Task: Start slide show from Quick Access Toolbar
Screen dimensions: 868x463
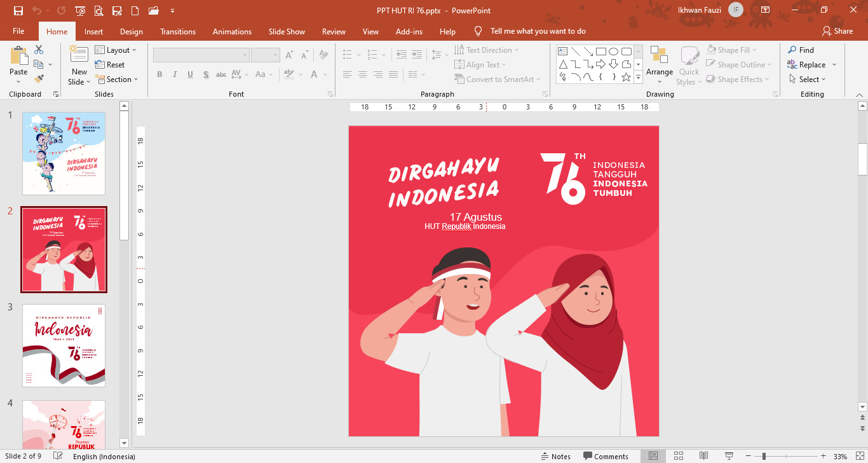Action: coord(81,11)
